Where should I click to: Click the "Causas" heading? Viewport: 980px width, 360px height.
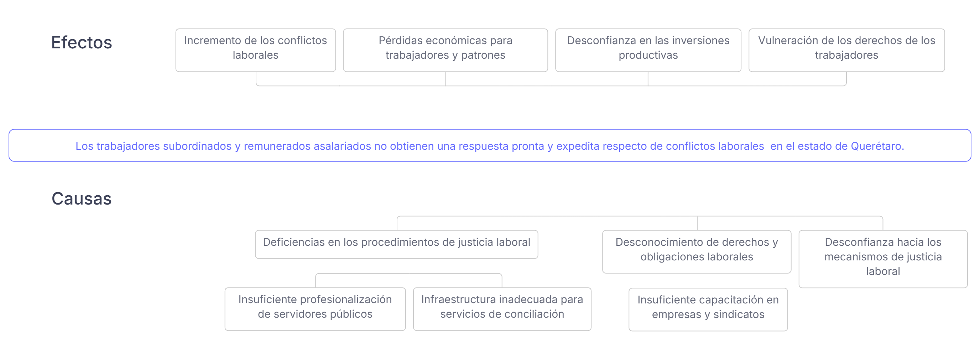pyautogui.click(x=82, y=199)
